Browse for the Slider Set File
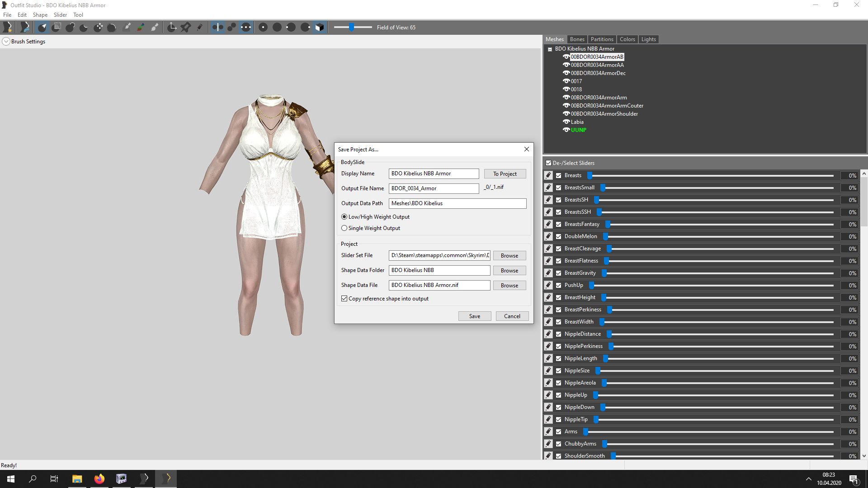 pos(509,256)
